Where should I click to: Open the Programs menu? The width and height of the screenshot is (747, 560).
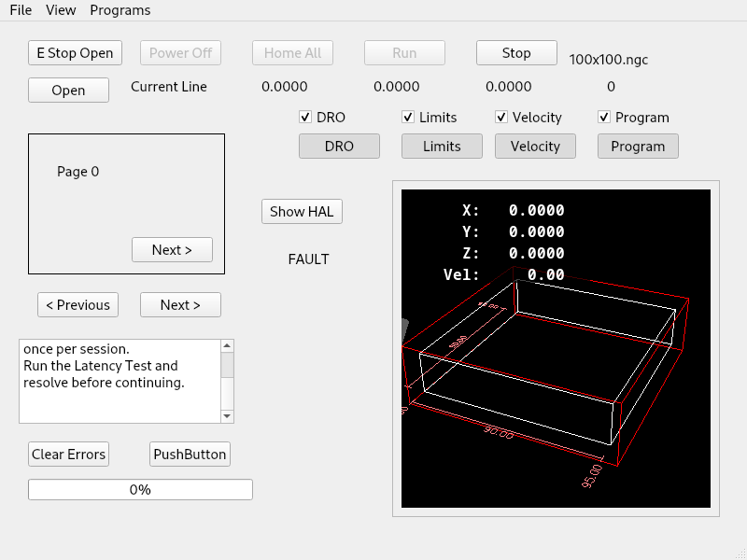tap(120, 10)
